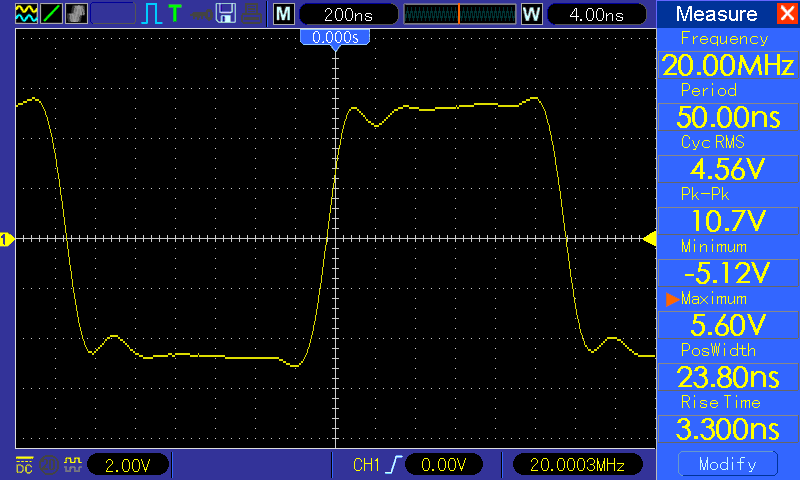800x480 pixels.
Task: Click the 20 MHz bandwidth limit icon
Action: [48, 465]
